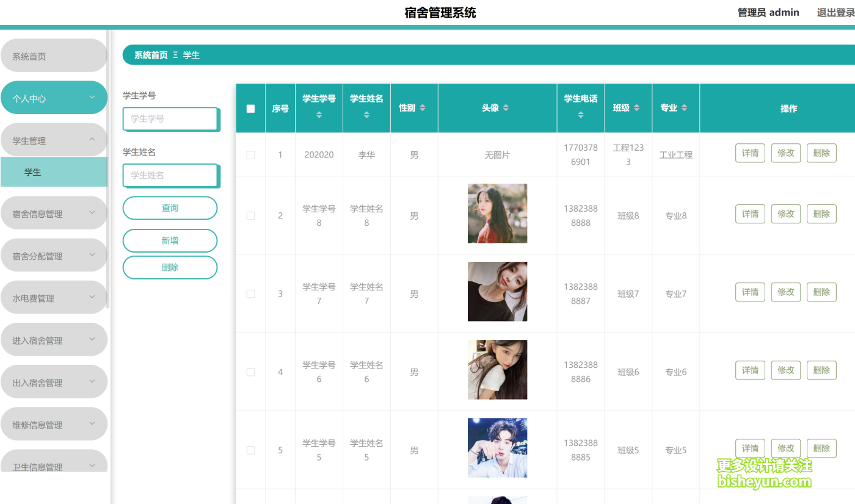
Task: Go to 系统首页 in the sidebar
Action: [x=54, y=56]
